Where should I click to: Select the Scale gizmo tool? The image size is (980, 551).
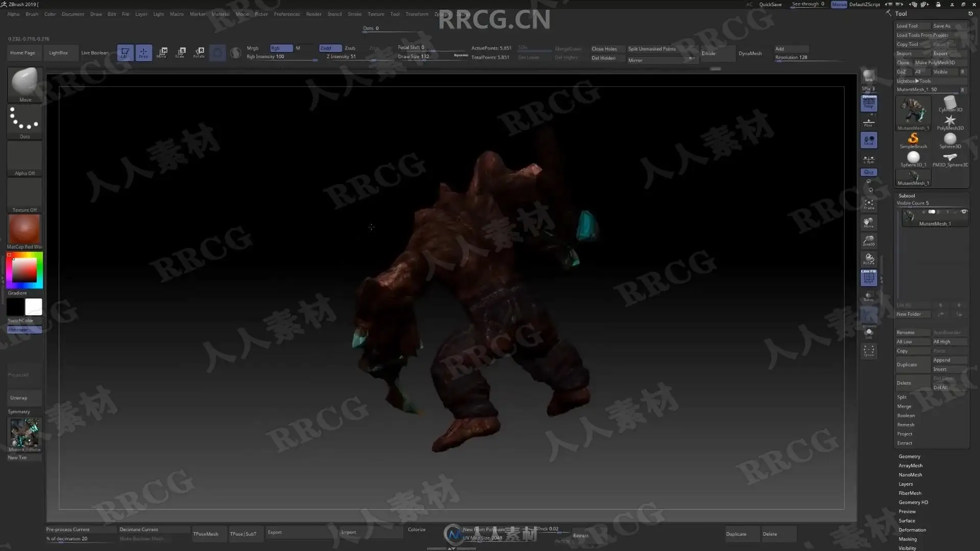(x=180, y=53)
